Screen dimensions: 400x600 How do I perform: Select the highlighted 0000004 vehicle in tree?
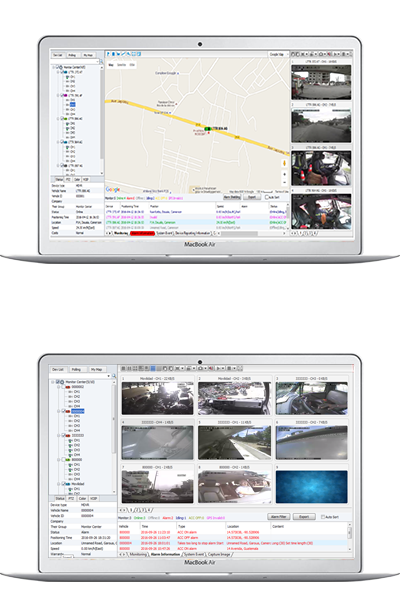[78, 411]
